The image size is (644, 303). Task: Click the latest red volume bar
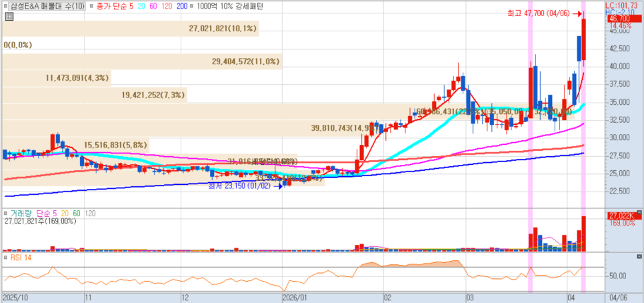coord(583,234)
